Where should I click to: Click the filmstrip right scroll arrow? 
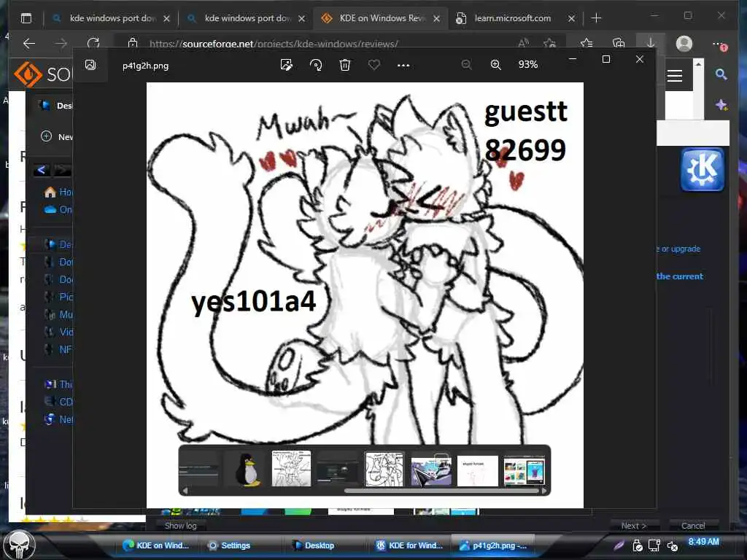[544, 491]
